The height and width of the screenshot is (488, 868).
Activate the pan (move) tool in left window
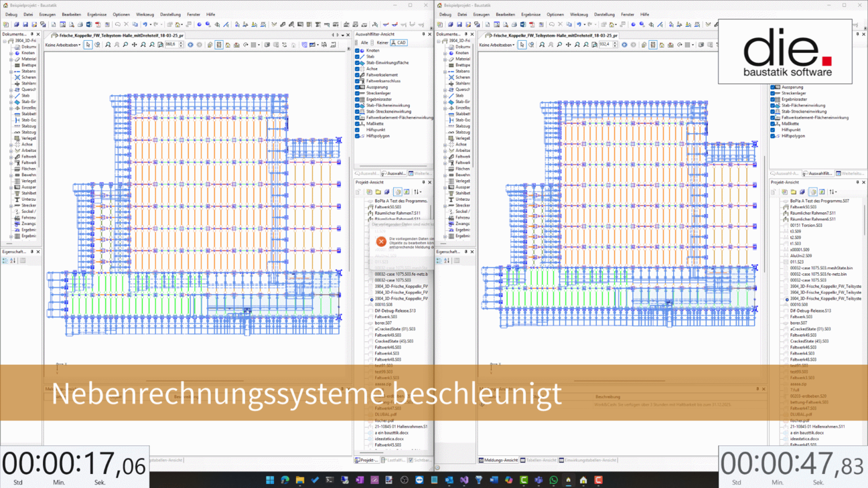click(134, 45)
